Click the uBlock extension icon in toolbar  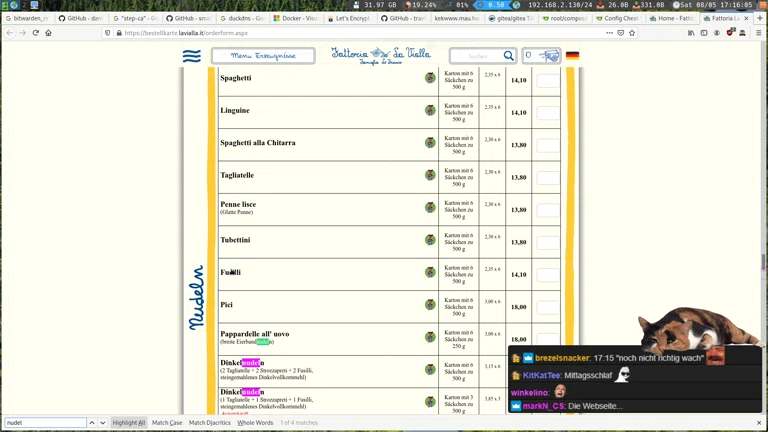point(730,33)
